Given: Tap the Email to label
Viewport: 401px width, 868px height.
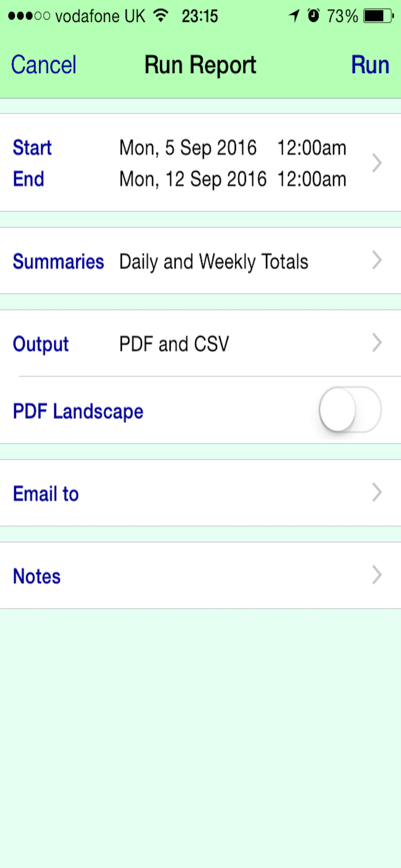Looking at the screenshot, I should coord(46,494).
